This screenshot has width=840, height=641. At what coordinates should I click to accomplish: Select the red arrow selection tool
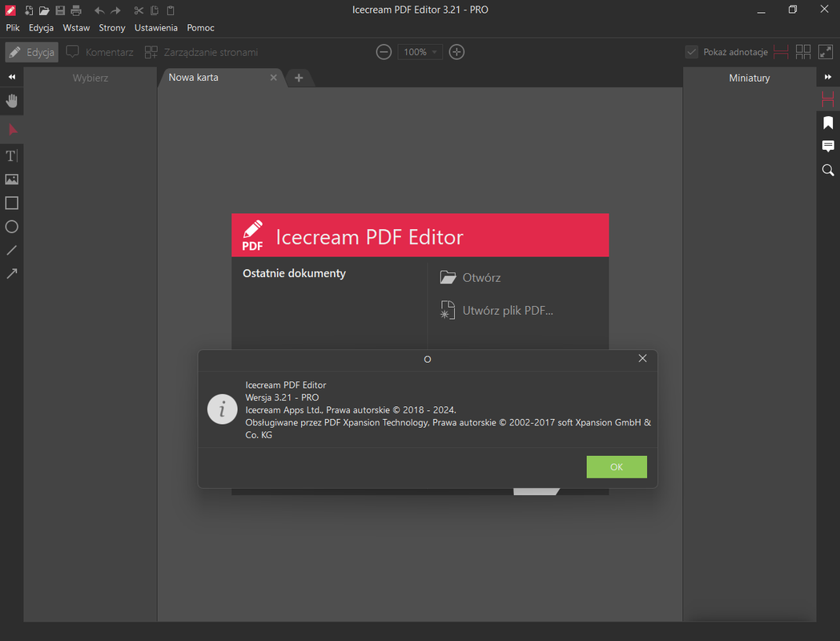(12, 130)
